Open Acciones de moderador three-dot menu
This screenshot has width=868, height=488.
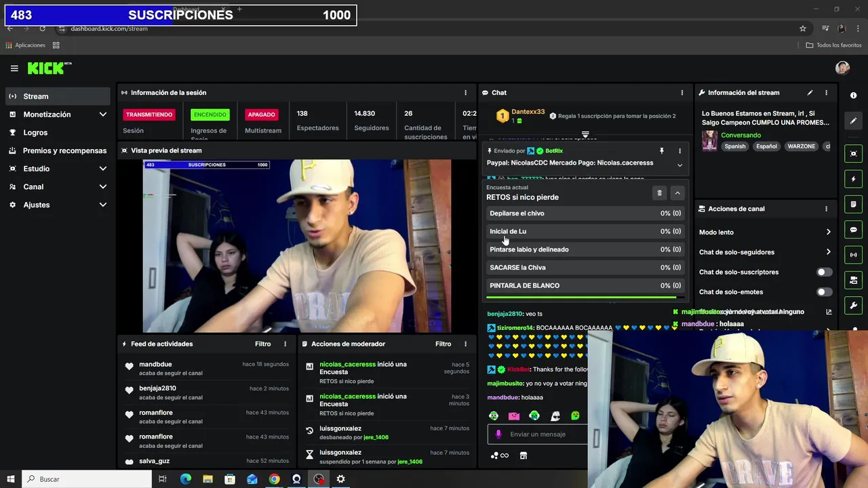[465, 344]
